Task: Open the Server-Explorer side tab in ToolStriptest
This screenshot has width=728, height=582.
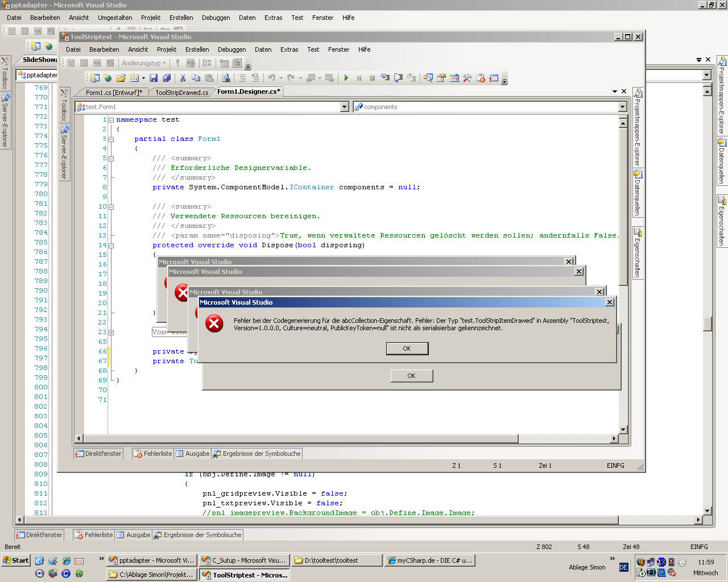Action: tap(64, 152)
